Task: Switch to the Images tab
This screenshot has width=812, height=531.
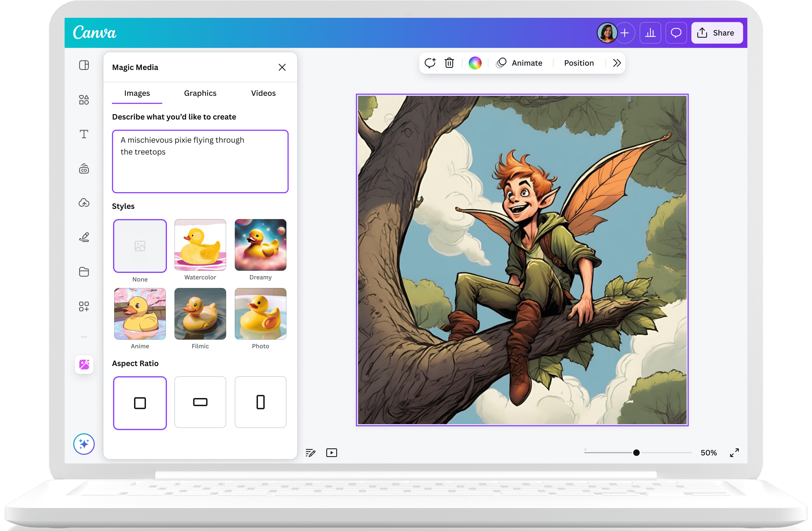Action: [x=137, y=93]
